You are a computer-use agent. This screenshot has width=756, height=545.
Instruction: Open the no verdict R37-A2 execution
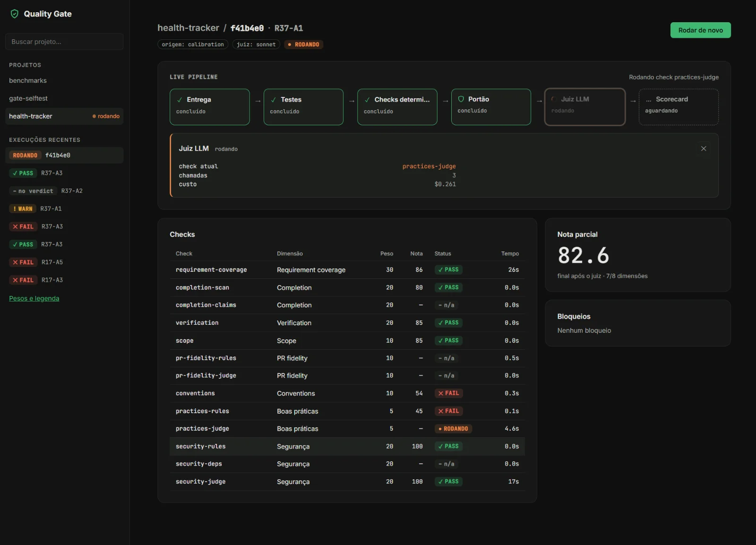(64, 191)
